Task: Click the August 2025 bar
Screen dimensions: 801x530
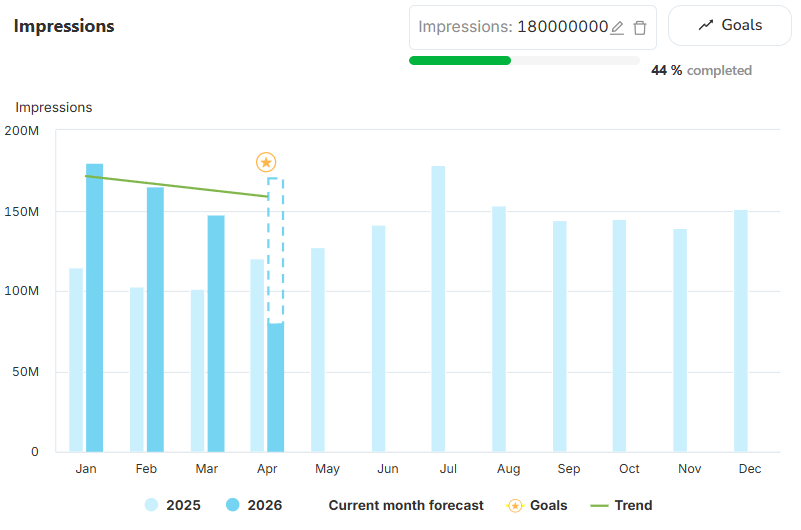Action: (x=499, y=329)
